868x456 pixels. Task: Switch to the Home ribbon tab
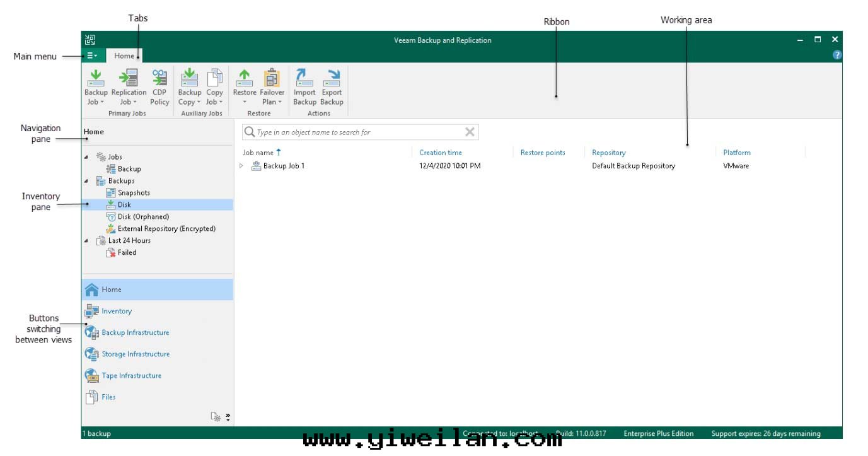click(124, 56)
